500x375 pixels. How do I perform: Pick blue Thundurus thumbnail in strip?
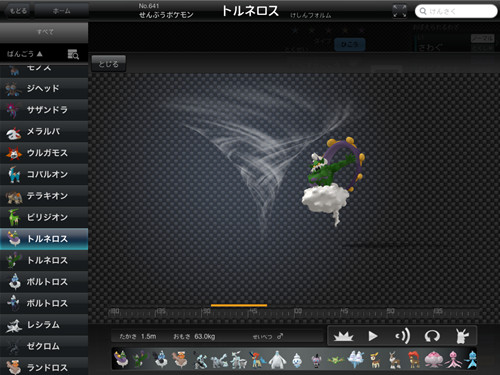[x=161, y=359]
